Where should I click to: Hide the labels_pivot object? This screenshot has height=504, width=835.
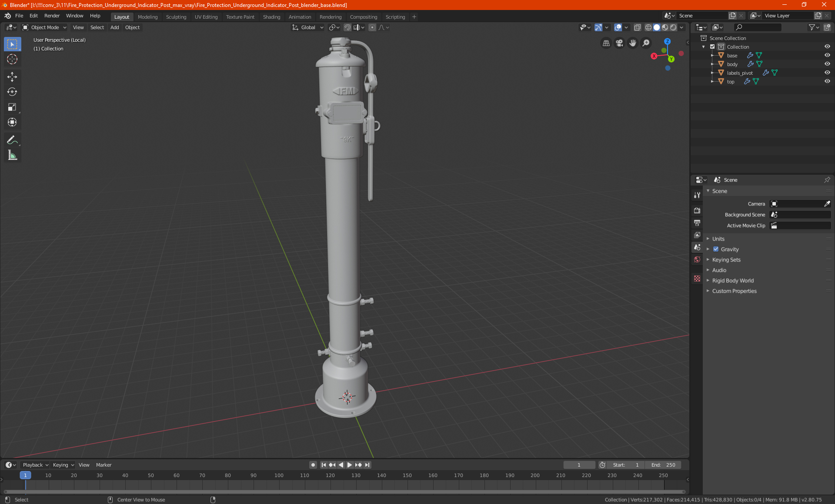coord(827,73)
